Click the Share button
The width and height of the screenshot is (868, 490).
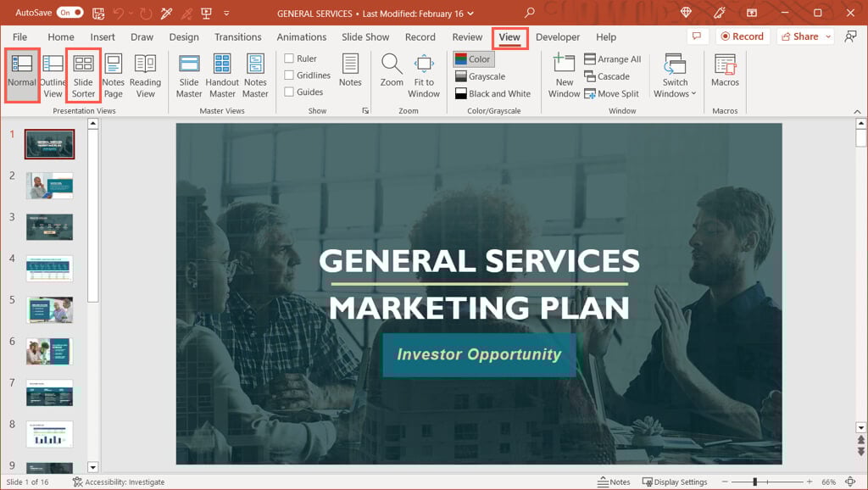[x=800, y=36]
